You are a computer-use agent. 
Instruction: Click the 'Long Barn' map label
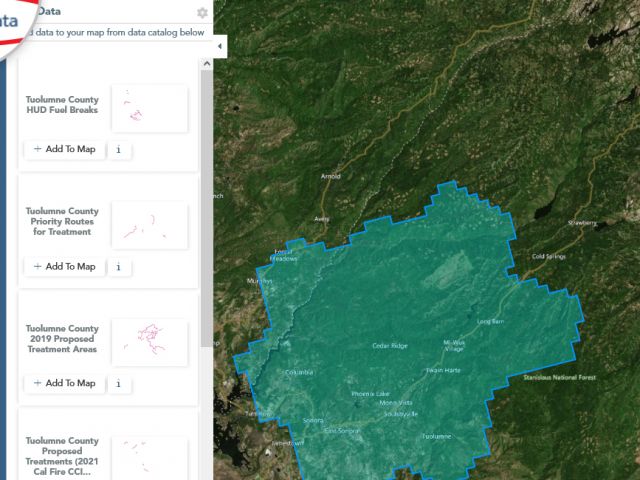pyautogui.click(x=491, y=322)
